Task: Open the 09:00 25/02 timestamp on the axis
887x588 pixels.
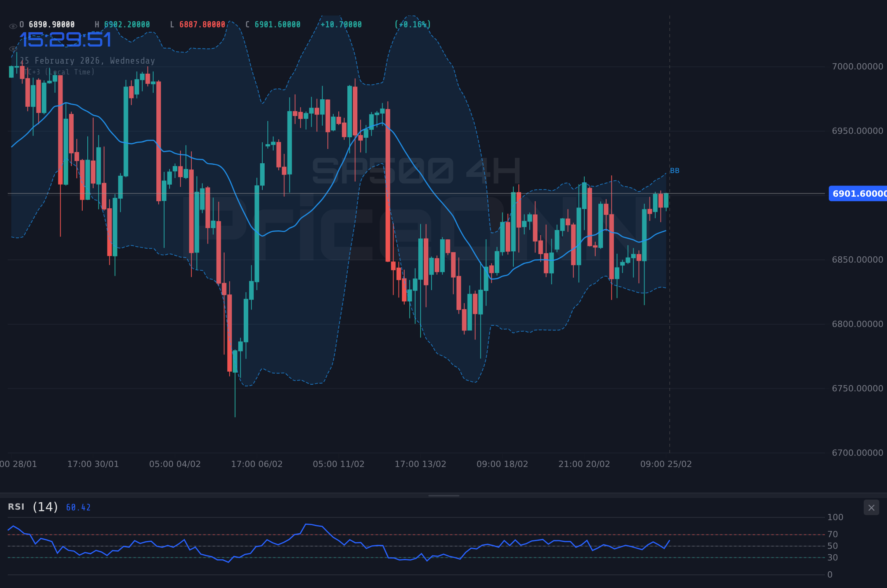Action: point(665,464)
